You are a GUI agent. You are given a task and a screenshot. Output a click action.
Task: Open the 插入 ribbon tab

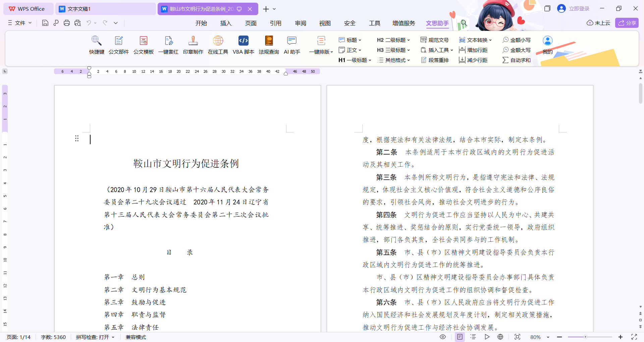tap(226, 23)
